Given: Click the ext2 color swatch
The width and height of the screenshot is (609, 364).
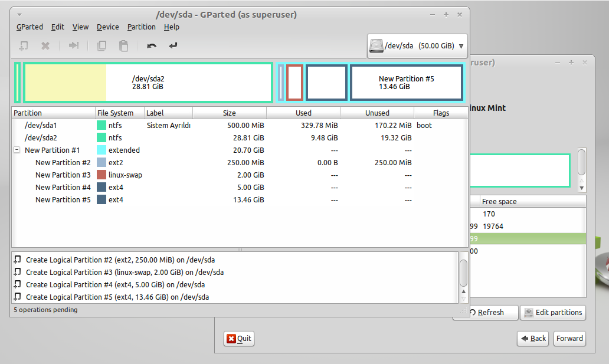Looking at the screenshot, I should [x=102, y=162].
